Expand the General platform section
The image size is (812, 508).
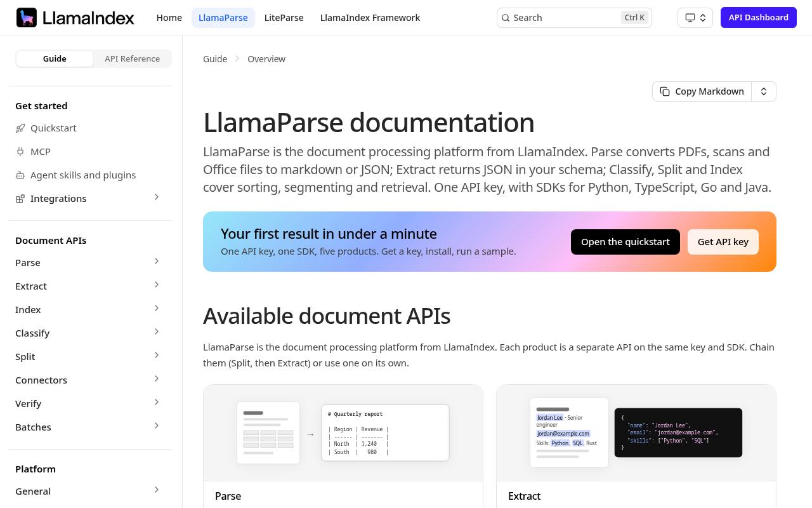[157, 490]
